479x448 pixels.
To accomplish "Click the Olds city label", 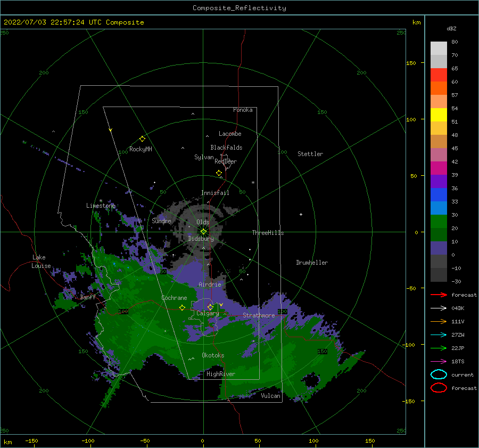I will 203,222.
